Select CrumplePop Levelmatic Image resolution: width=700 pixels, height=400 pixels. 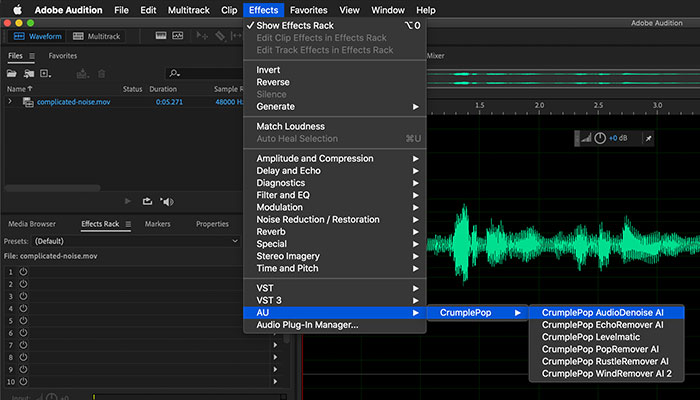[x=607, y=337]
